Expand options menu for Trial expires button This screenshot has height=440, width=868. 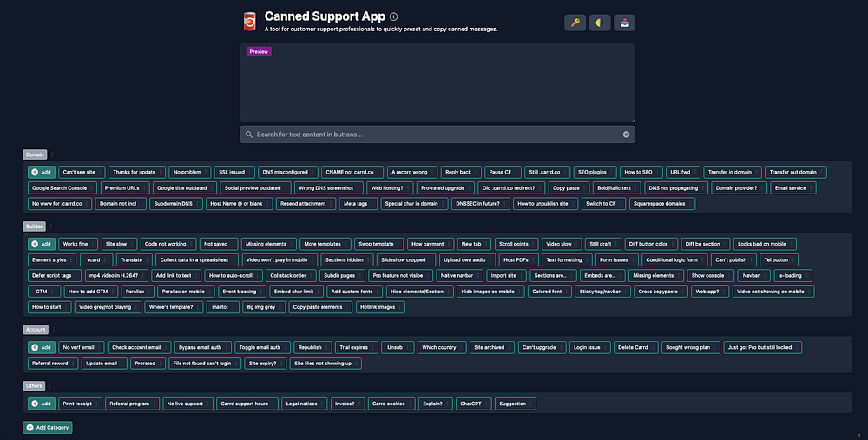(373, 347)
